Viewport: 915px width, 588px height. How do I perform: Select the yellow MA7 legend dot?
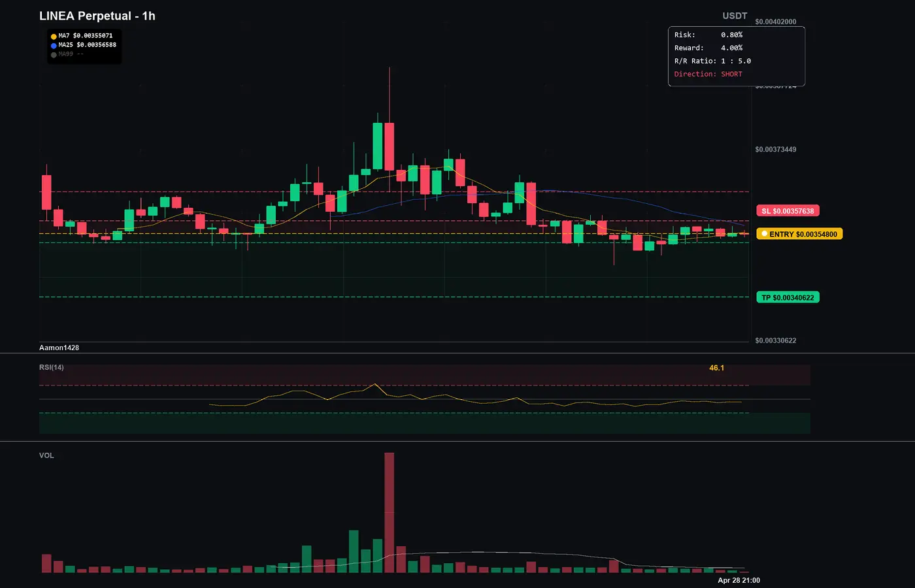54,37
